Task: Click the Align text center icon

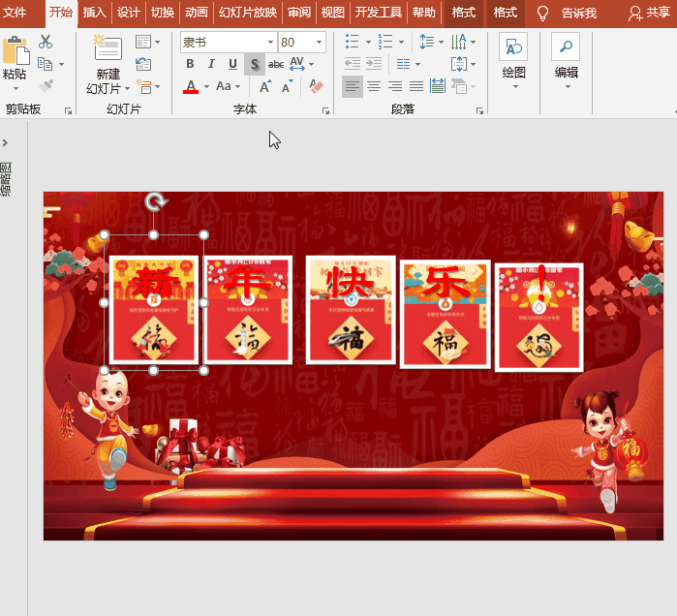Action: tap(374, 87)
